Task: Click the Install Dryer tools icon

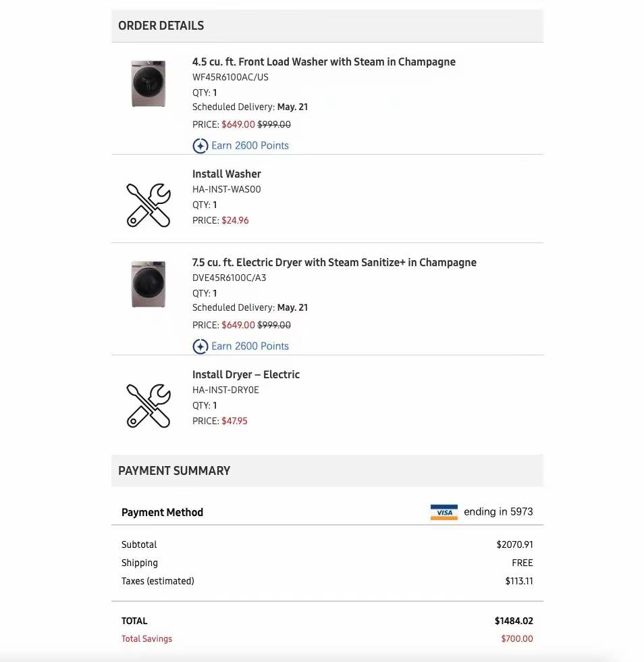Action: tap(149, 405)
